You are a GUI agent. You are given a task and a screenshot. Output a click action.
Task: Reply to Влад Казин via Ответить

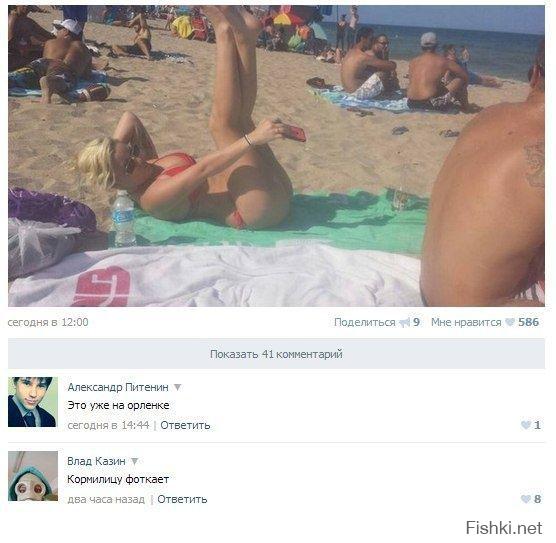[182, 499]
